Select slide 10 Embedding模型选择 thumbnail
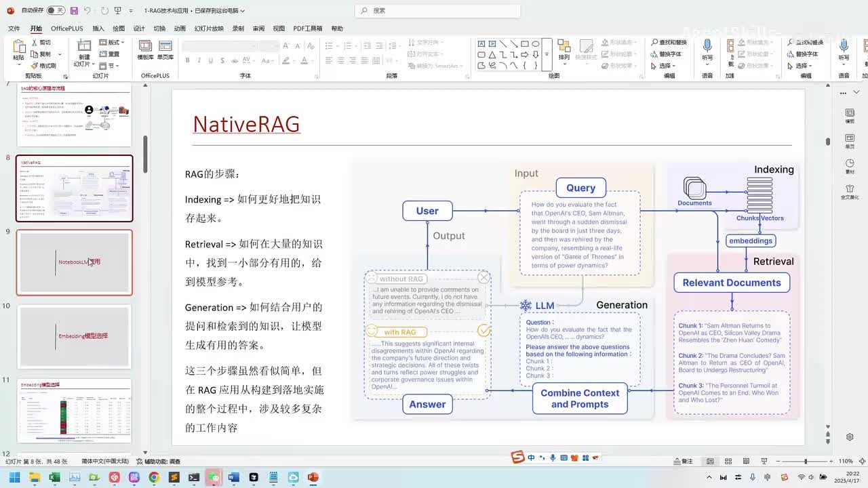 74,336
